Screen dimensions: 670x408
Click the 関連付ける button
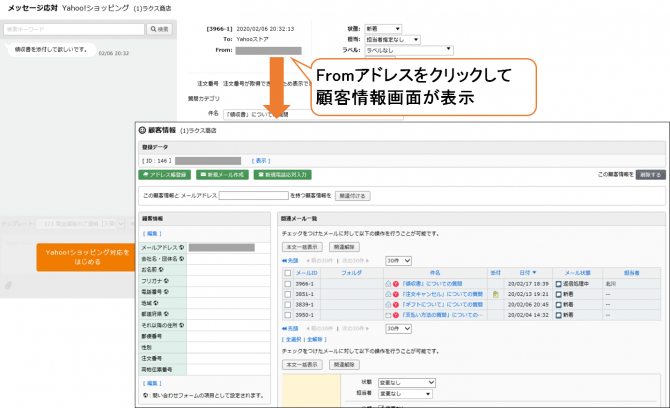(x=353, y=196)
